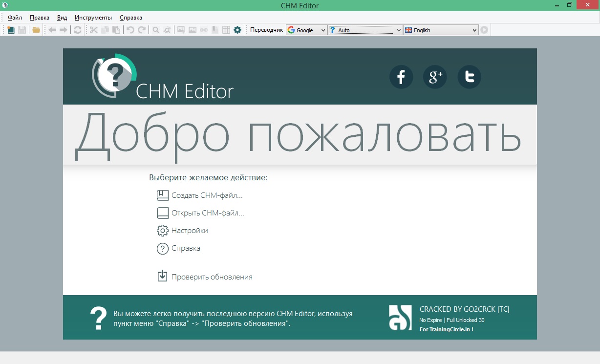The image size is (600, 364).
Task: Click the search magnifier toolbar icon
Action: tap(155, 30)
